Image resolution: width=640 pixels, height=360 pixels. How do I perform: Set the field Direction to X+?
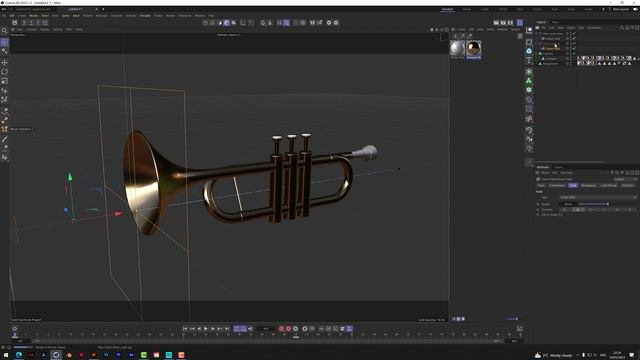point(565,210)
